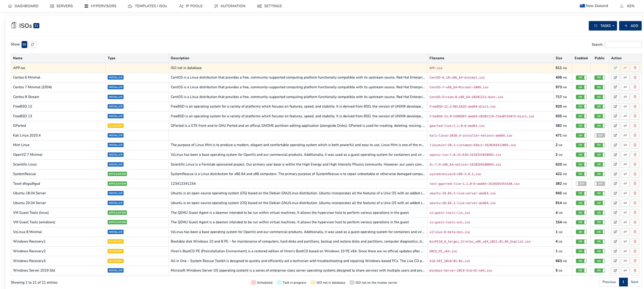Click filename HBCD_PE_x64.iso
Screen dimensions: 644x289
pyautogui.click(x=443, y=251)
